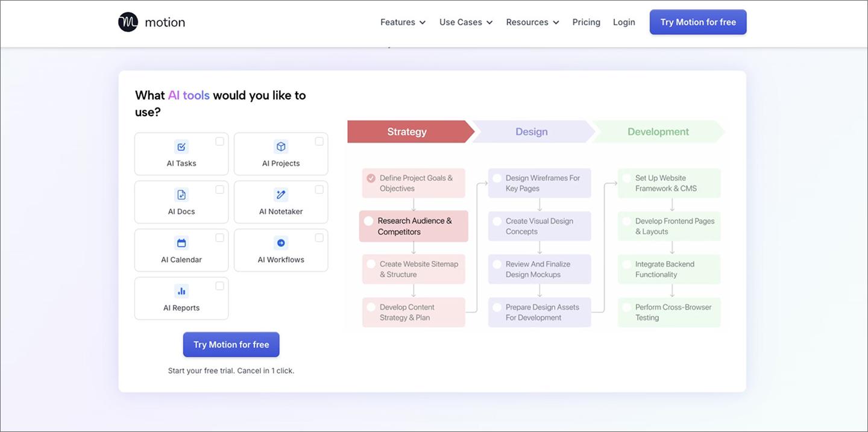Toggle the AI Reports checkbox
Viewport: 868px width, 432px height.
(x=219, y=285)
